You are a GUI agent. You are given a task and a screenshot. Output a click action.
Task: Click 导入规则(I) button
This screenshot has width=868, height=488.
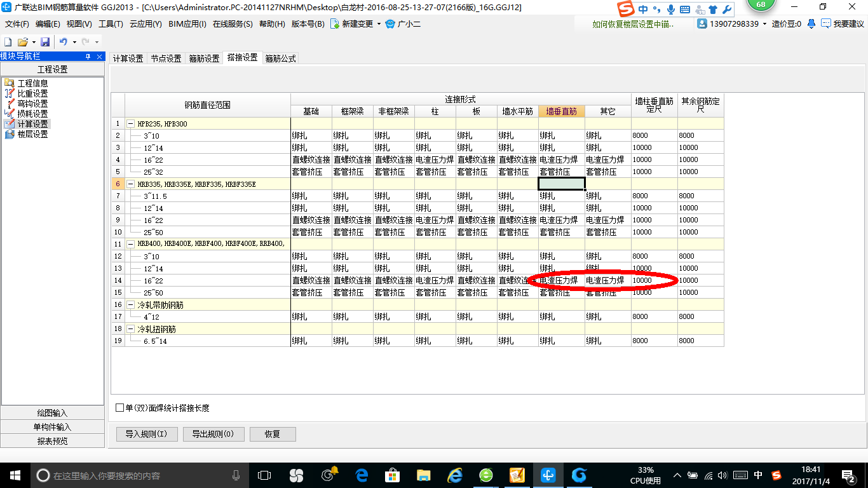pyautogui.click(x=146, y=434)
